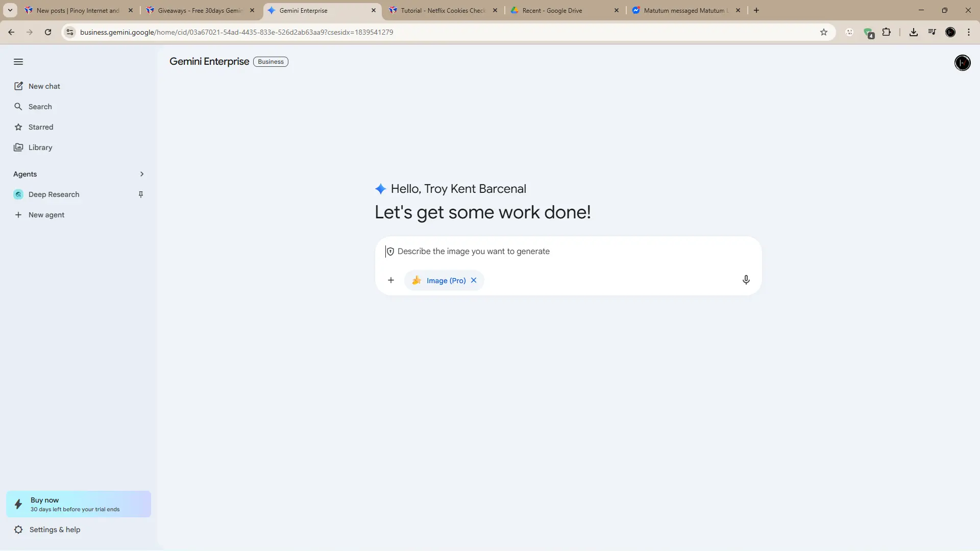Bookmark this page with the star icon
This screenshot has width=980, height=551.
[823, 32]
